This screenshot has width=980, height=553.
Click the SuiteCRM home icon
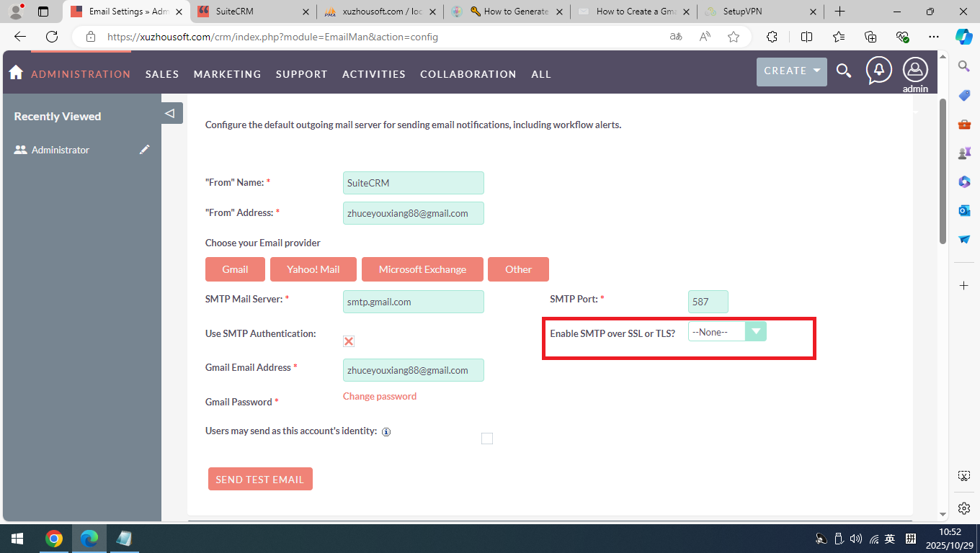[x=16, y=73]
